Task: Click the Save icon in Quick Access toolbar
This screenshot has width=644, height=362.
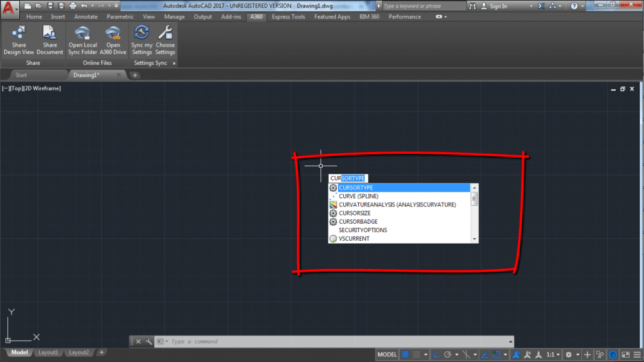Action: click(49, 5)
